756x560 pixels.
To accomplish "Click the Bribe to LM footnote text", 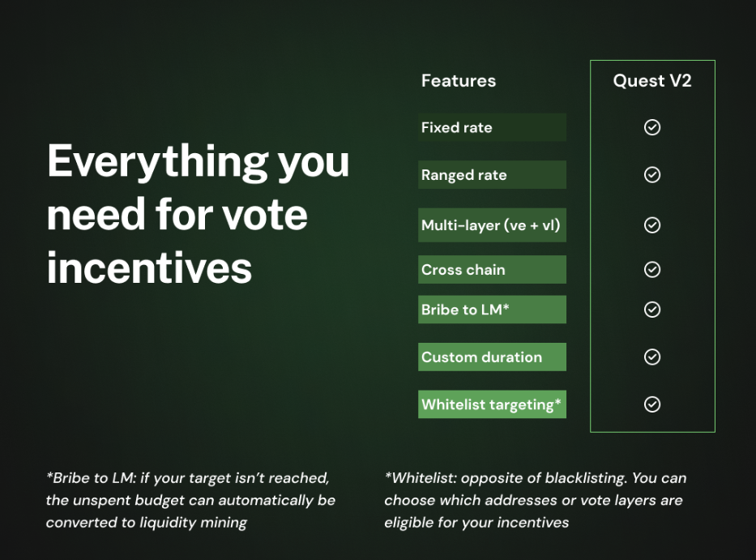I will 190,500.
